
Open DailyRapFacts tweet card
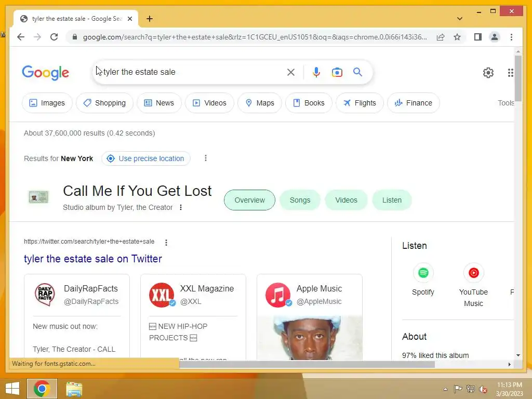tap(77, 317)
